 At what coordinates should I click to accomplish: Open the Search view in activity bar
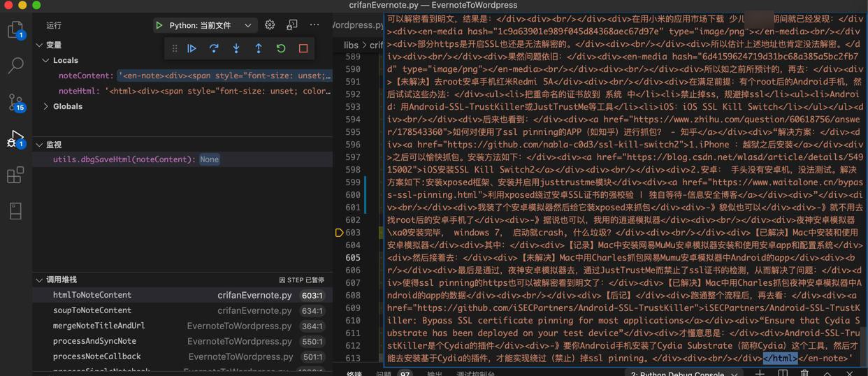(15, 66)
